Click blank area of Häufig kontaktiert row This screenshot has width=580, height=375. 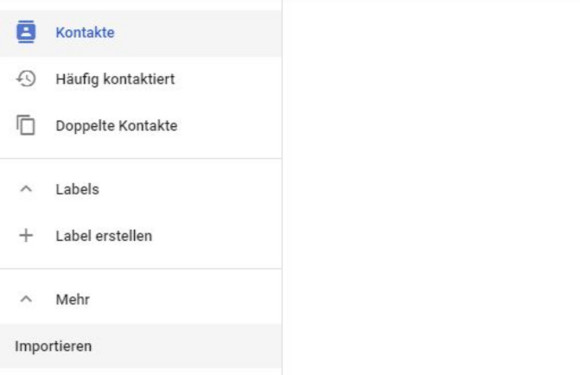[x=227, y=79]
